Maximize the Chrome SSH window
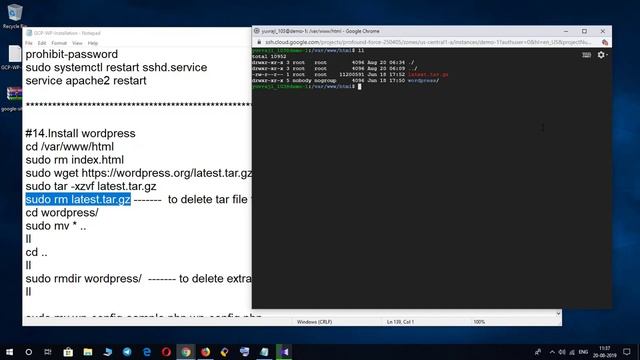Viewport: 640px width, 360px height. pos(584,31)
